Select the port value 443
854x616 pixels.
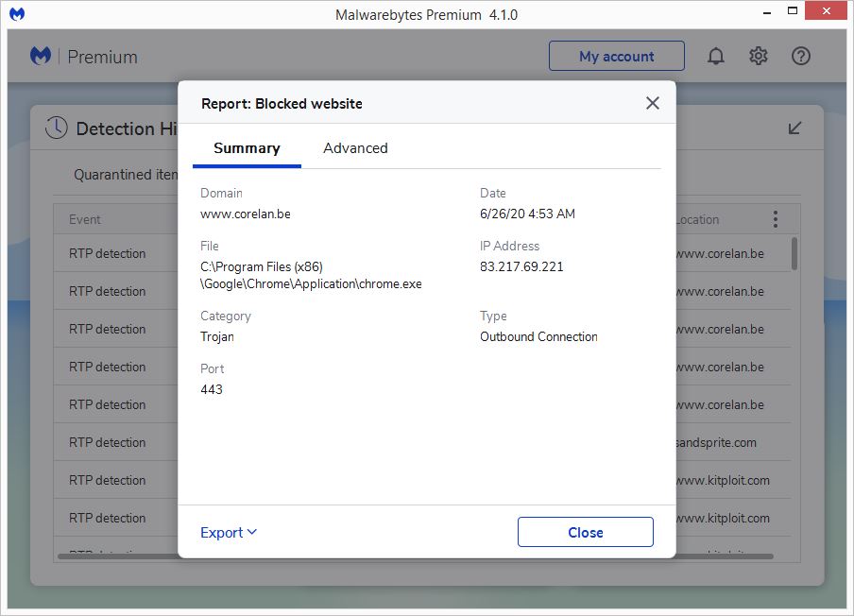(x=212, y=389)
